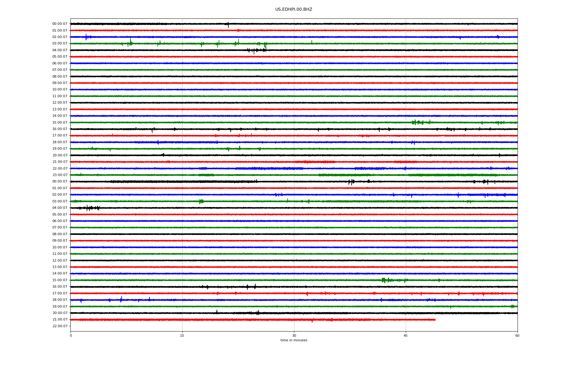588x368 pixels.
Task: Click the 22:00:07 label at the bottom
Action: (x=60, y=326)
